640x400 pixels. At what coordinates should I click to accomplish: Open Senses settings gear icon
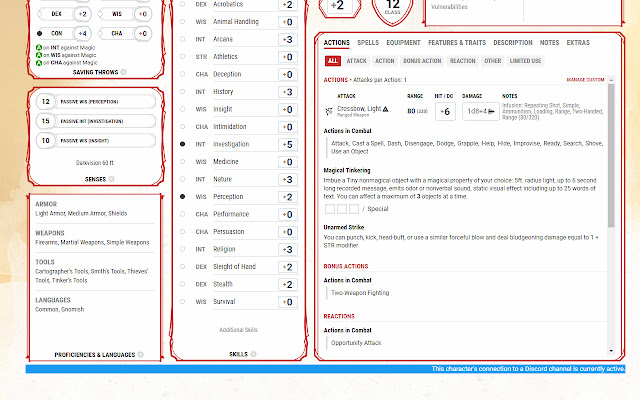click(x=111, y=179)
